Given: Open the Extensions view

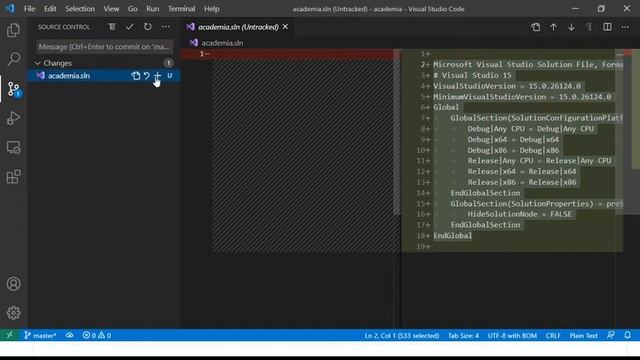Looking at the screenshot, I should coord(13,177).
